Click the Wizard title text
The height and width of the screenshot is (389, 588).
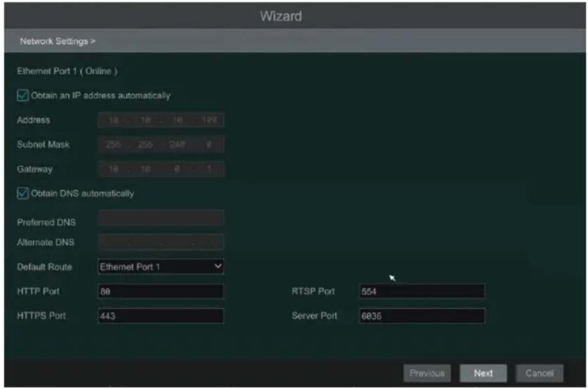(x=281, y=16)
